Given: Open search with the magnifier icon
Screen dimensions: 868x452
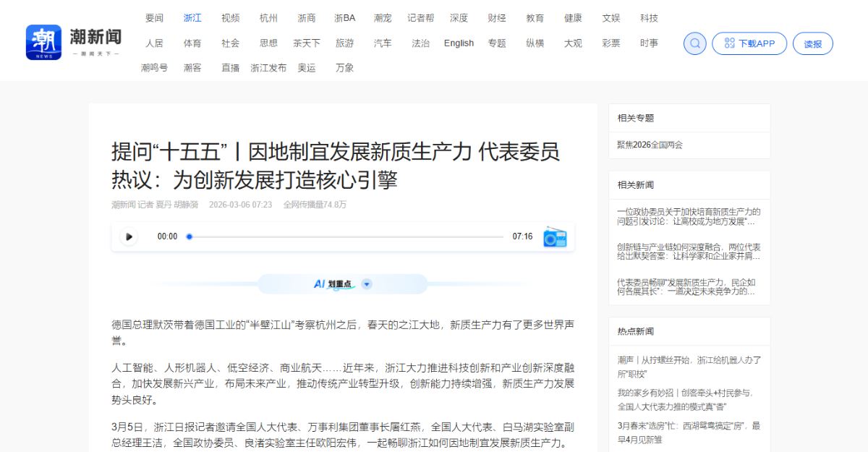Looking at the screenshot, I should pos(695,43).
